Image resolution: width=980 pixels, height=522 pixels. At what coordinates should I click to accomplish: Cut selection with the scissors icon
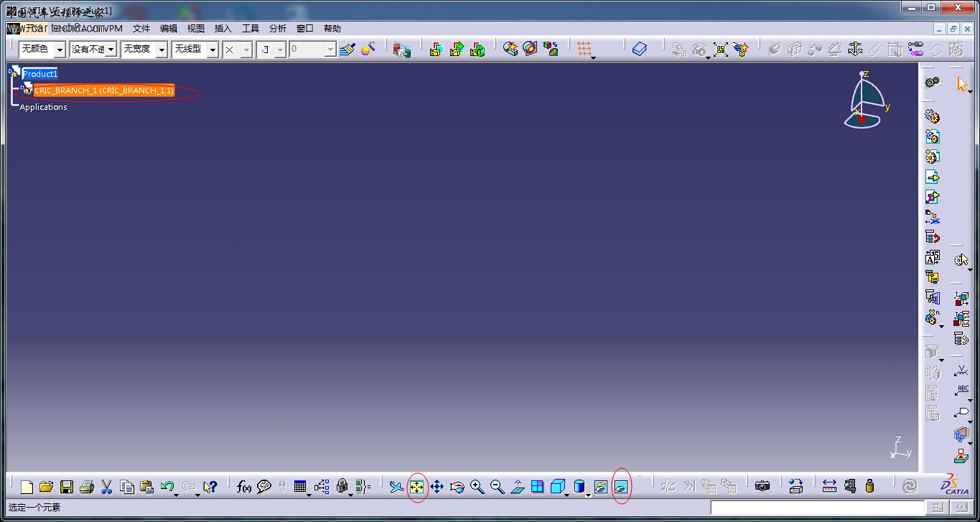tap(107, 487)
